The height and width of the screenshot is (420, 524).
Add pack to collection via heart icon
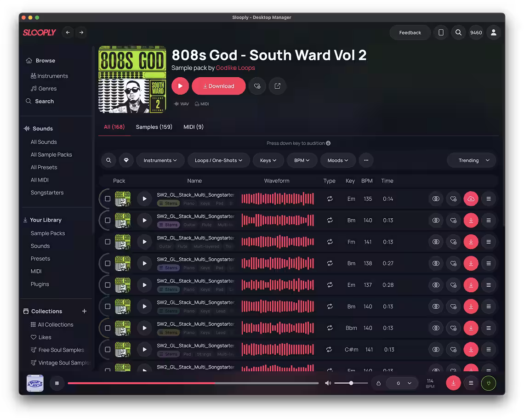coord(257,86)
